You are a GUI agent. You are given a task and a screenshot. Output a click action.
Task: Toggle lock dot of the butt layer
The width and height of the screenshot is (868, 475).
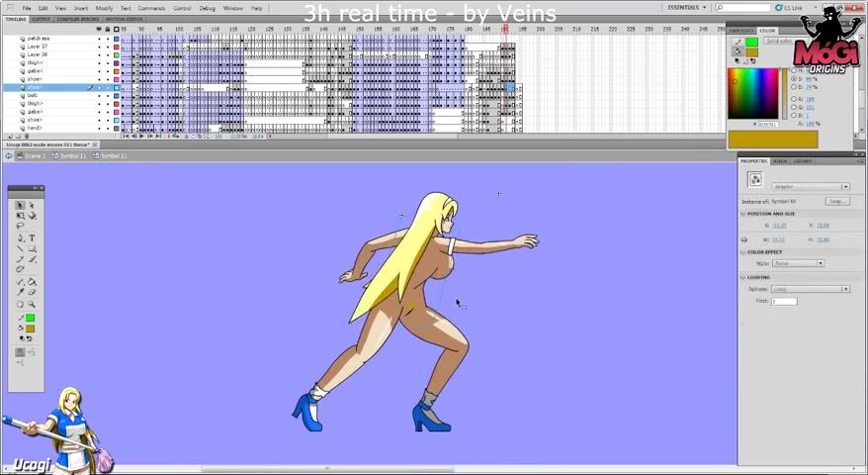coord(108,95)
